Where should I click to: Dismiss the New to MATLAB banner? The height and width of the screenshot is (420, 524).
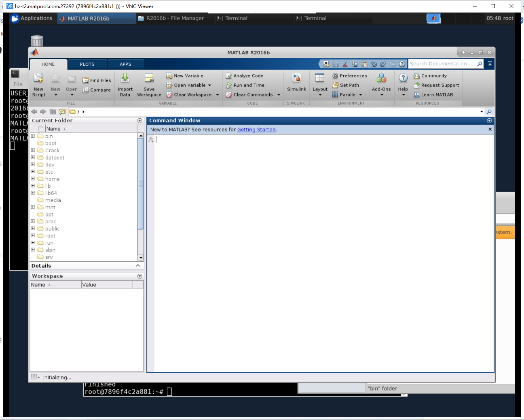click(x=490, y=129)
